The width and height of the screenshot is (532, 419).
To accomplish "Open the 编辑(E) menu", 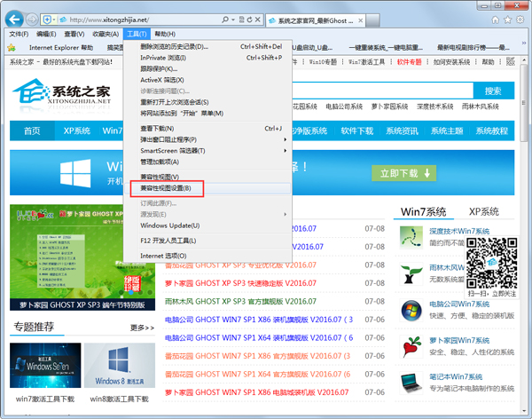I will point(46,34).
